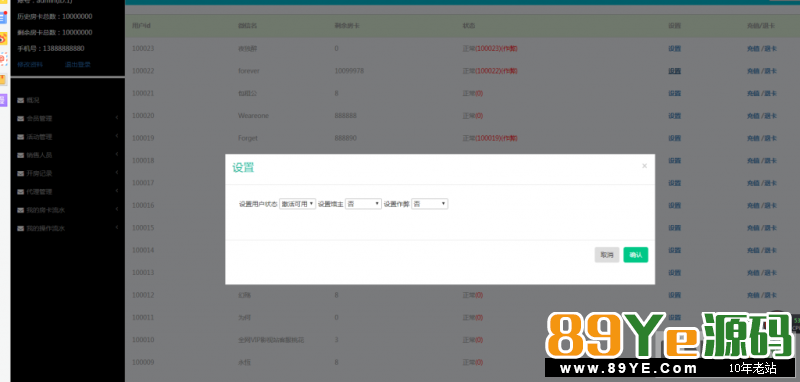The height and width of the screenshot is (382, 800).
Task: Click the card count 888890
Action: (346, 139)
